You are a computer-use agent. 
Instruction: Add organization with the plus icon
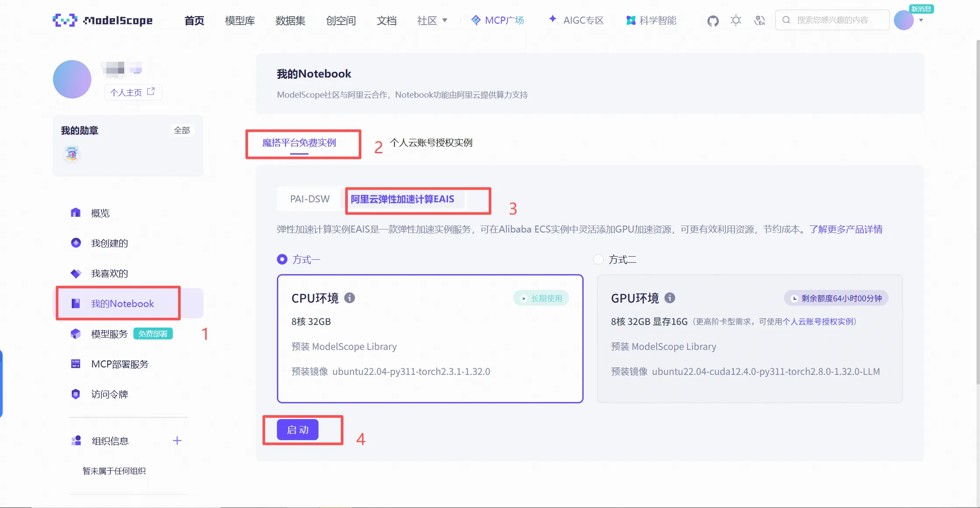click(177, 441)
